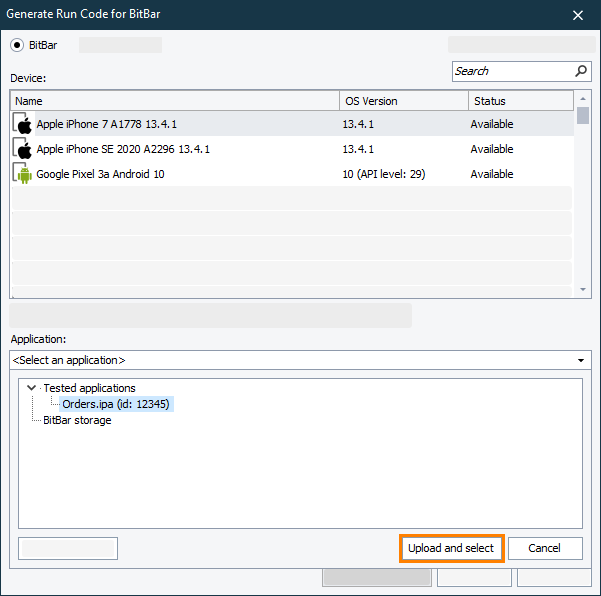Image resolution: width=601 pixels, height=596 pixels.
Task: Sort devices by Status column header
Action: pyautogui.click(x=520, y=101)
